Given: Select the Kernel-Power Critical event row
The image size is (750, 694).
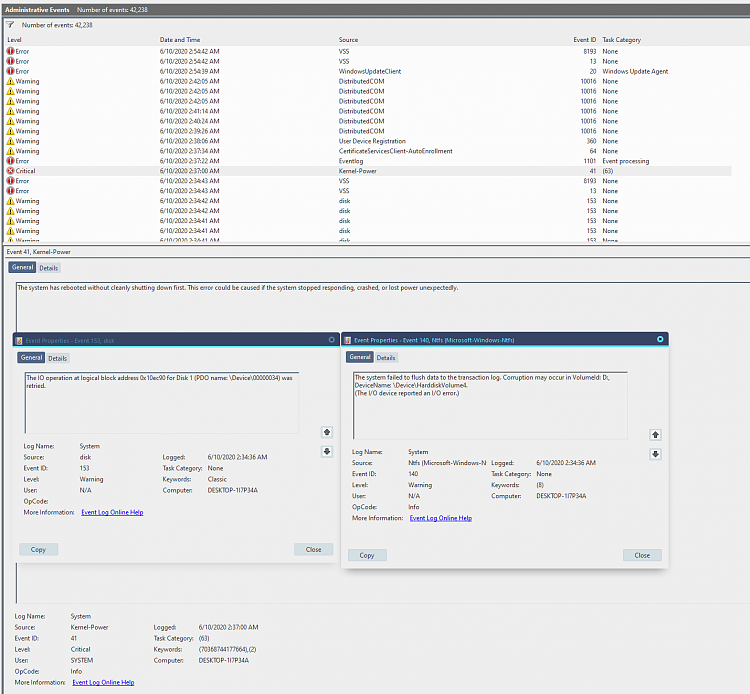Looking at the screenshot, I should (368, 171).
